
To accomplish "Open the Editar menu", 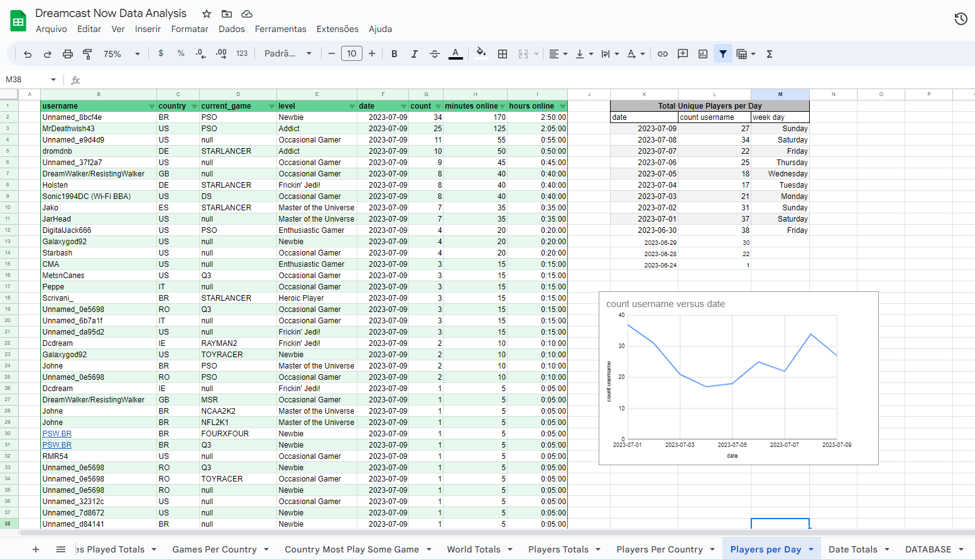I will (x=89, y=29).
